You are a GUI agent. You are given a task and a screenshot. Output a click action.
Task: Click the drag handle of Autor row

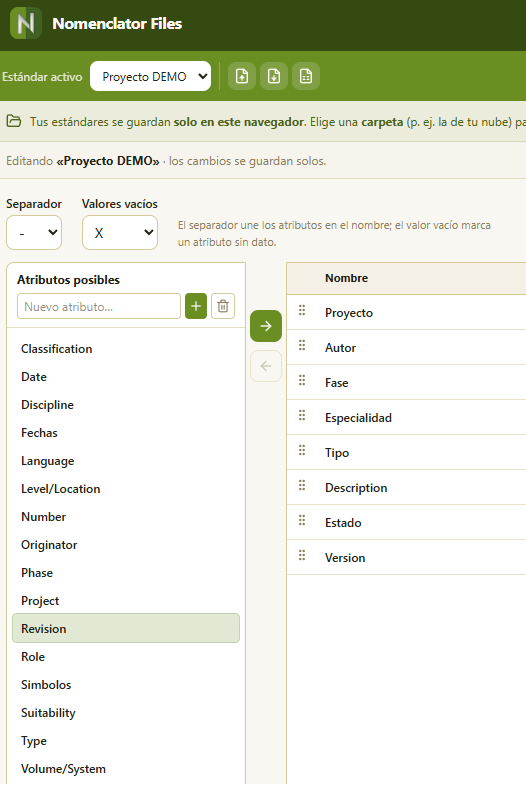302,345
